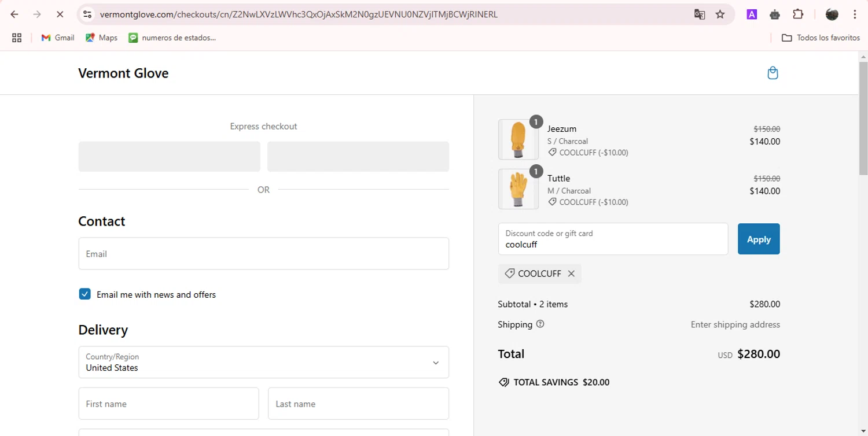This screenshot has height=436, width=868.
Task: Click the Jeezum glove thumbnail
Action: point(518,139)
